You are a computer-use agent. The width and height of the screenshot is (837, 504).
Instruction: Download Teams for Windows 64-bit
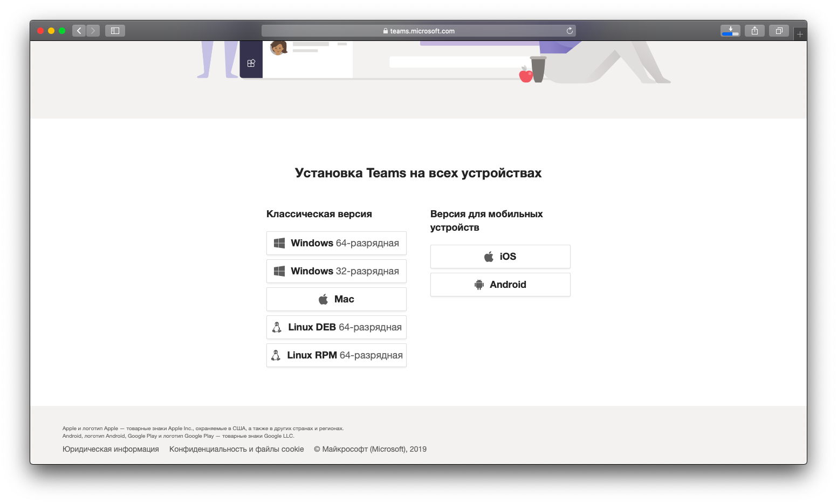pos(337,243)
